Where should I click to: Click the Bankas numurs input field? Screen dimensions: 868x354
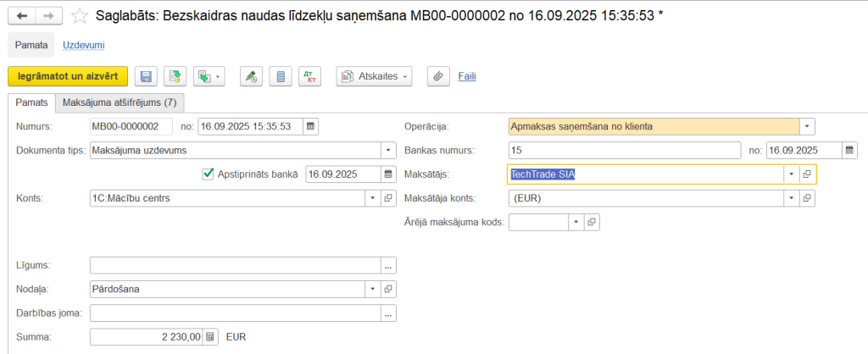625,151
